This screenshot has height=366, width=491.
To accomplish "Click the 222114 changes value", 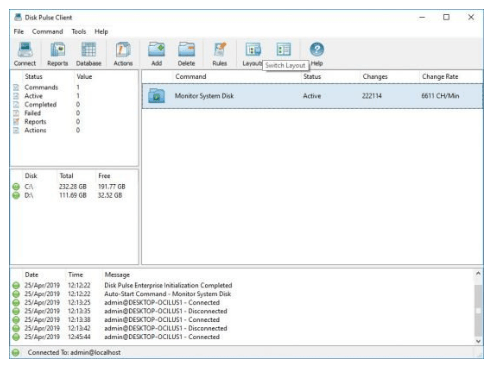I will 372,96.
